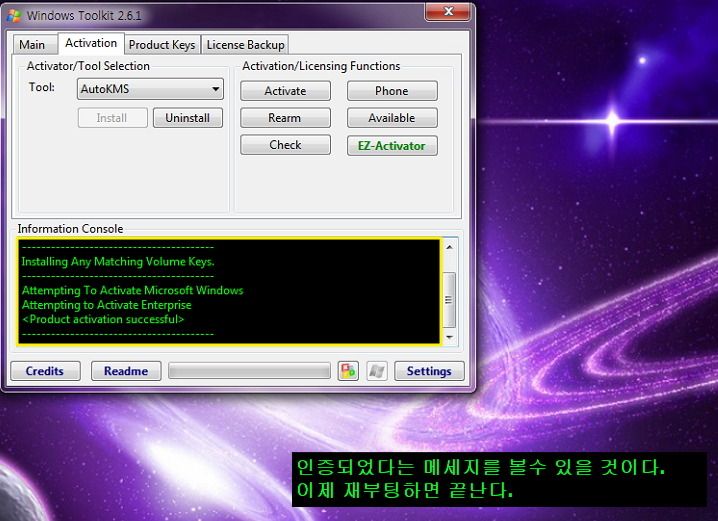Close the Windows Toolkit window

pyautogui.click(x=448, y=12)
